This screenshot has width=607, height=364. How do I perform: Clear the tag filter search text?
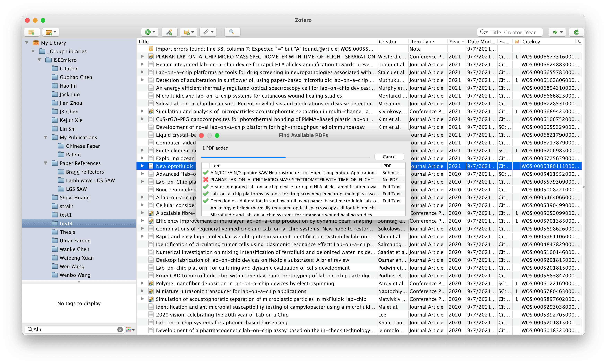click(x=120, y=329)
